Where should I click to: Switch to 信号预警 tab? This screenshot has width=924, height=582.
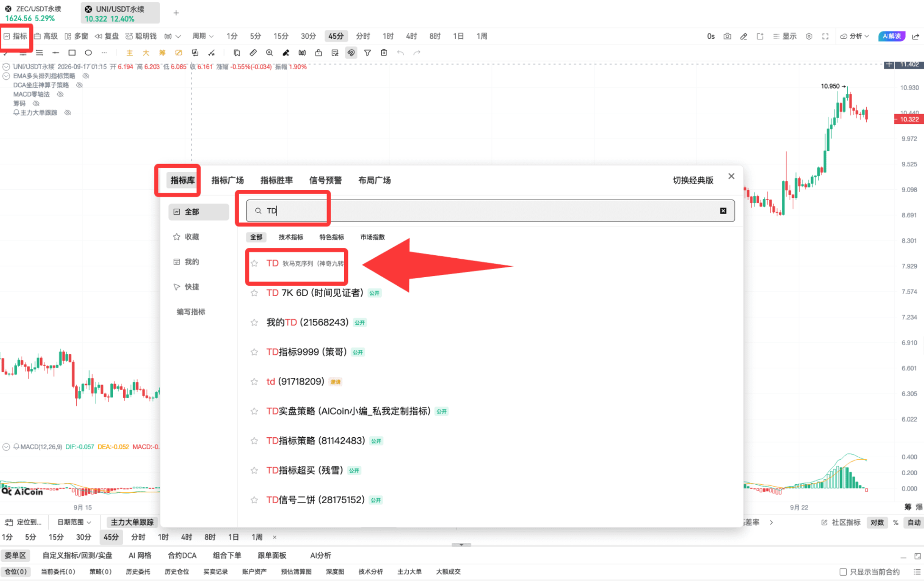coord(325,180)
